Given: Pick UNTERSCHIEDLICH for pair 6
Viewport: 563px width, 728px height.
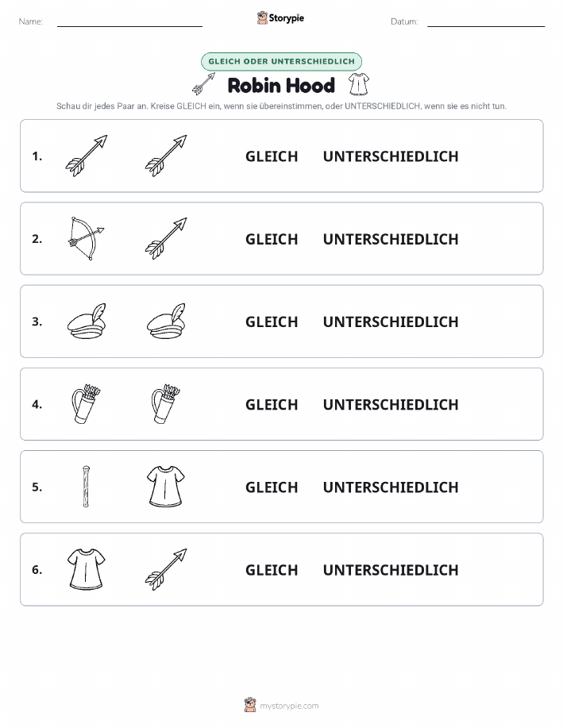Looking at the screenshot, I should tap(391, 570).
